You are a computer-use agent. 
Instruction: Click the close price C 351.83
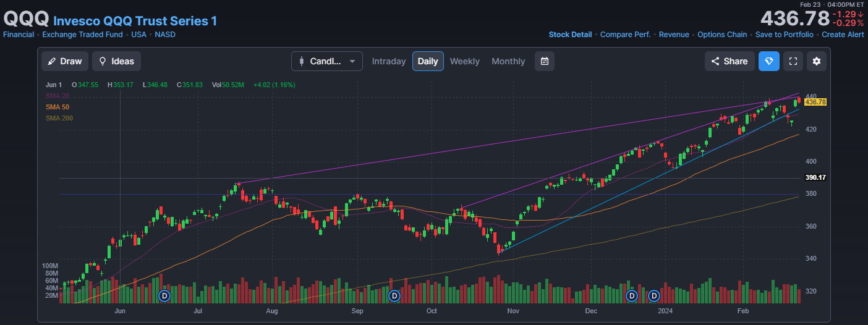pyautogui.click(x=190, y=85)
